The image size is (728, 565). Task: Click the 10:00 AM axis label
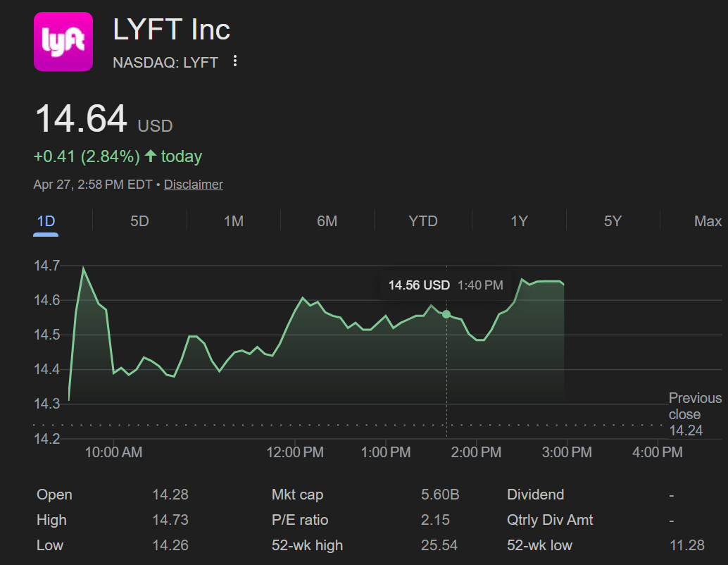[114, 452]
